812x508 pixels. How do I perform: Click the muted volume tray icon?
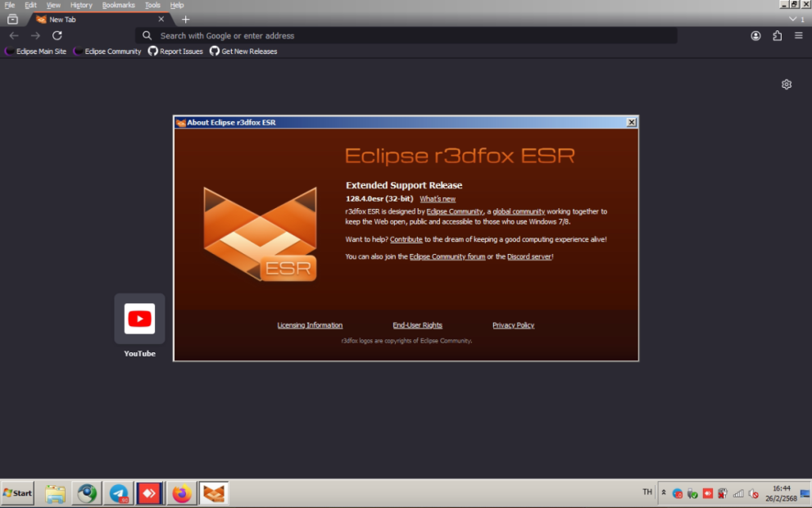click(x=754, y=493)
